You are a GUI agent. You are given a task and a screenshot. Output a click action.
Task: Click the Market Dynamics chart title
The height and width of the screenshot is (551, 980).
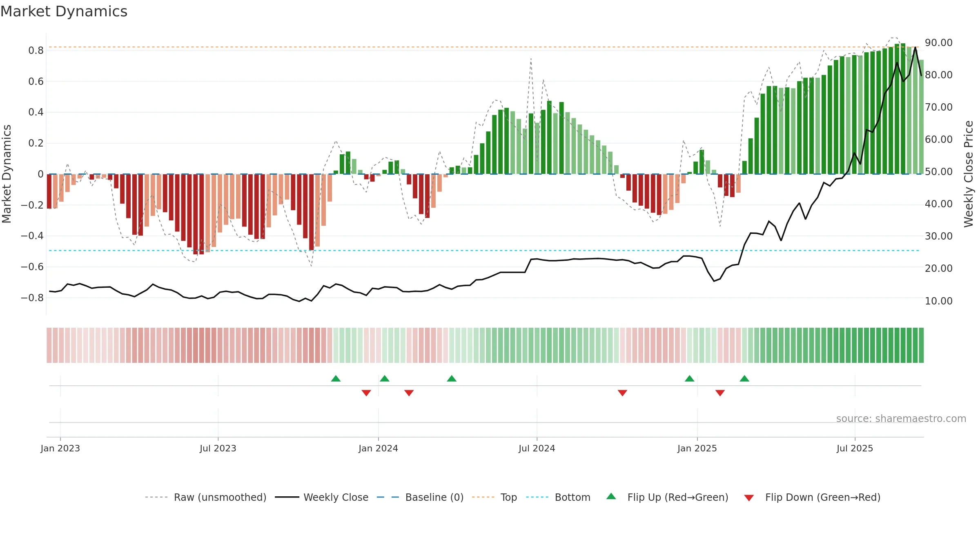tap(64, 11)
